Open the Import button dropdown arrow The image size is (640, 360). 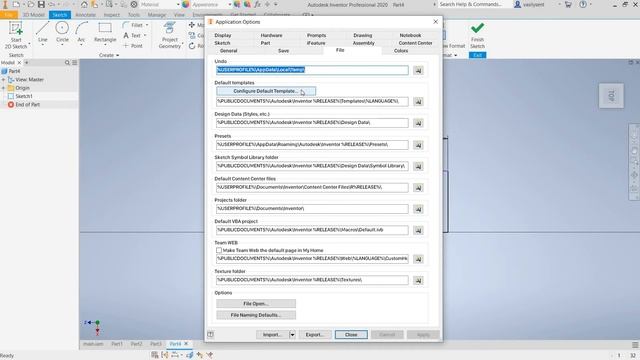pos(292,335)
